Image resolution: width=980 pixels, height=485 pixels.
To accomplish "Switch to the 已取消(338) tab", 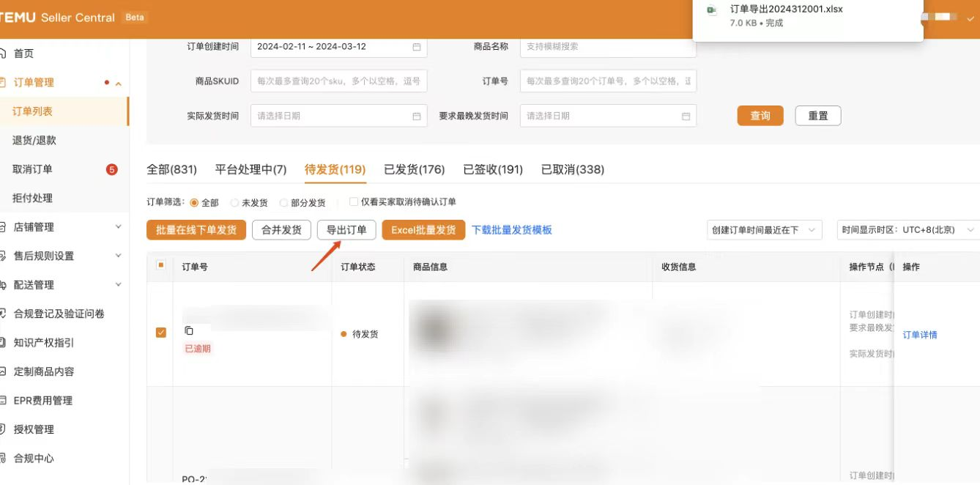I will (572, 169).
